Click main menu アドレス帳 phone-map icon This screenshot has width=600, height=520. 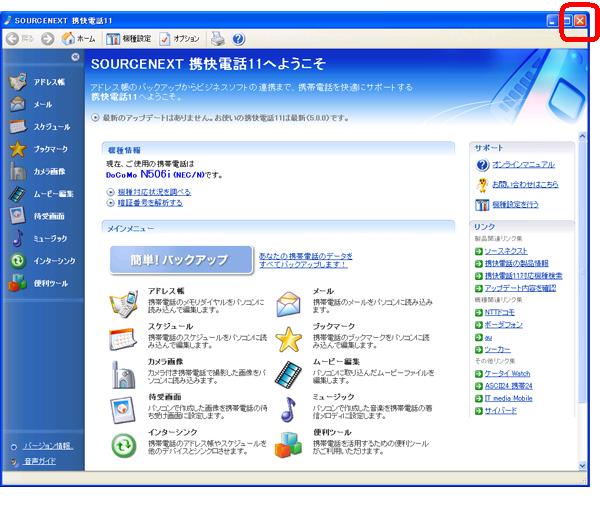point(124,303)
